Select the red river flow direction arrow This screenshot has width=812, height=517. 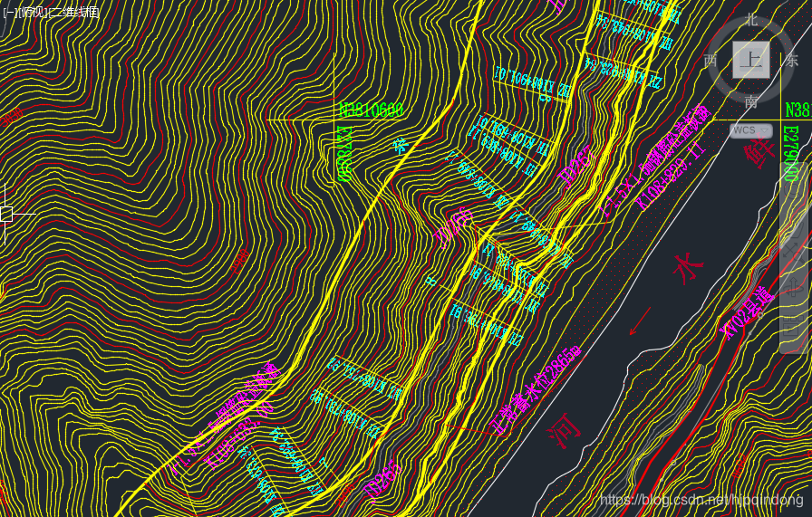coord(640,321)
